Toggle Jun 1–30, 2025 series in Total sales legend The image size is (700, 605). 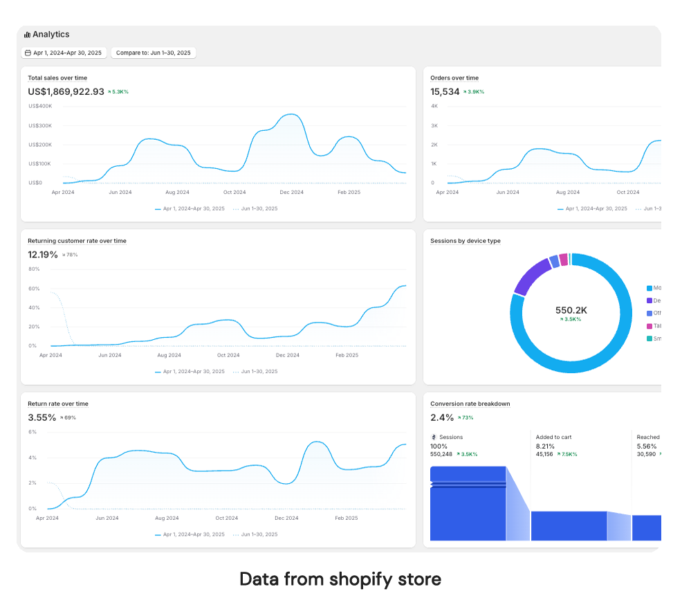259,208
